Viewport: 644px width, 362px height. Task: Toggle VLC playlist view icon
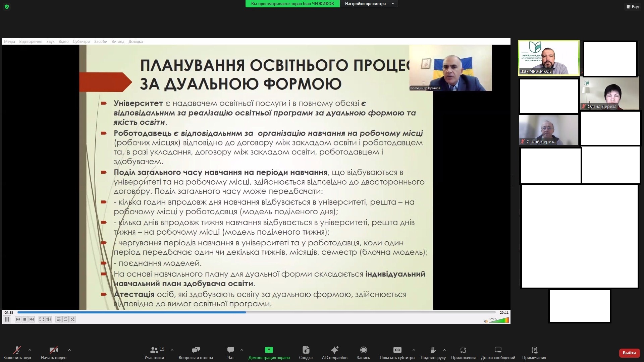pos(58,319)
